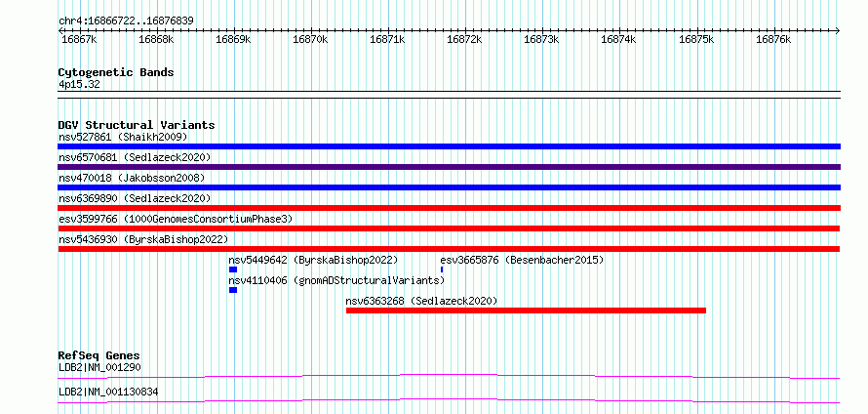868x414 pixels.
Task: Select the red nsv5436930 variant bar
Action: (x=449, y=249)
